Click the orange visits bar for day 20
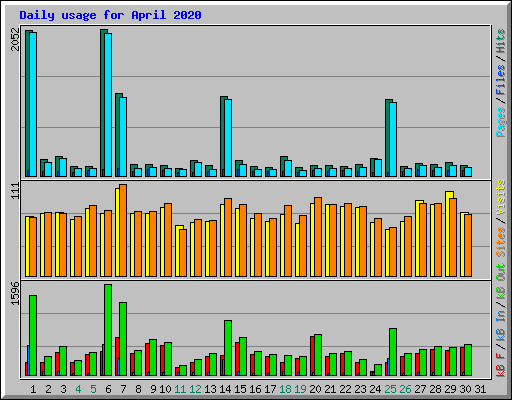The image size is (512, 400). point(318,237)
